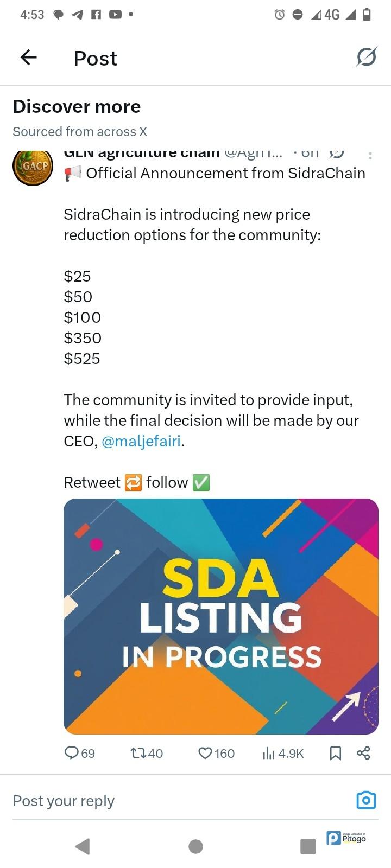Image resolution: width=391 pixels, height=868 pixels.
Task: Open the camera icon in the reply bar
Action: pos(366,800)
